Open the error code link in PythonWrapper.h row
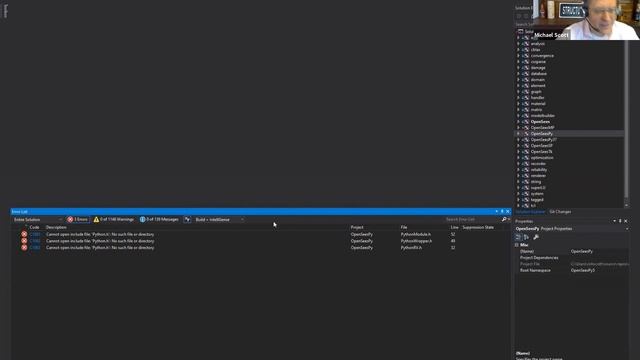This screenshot has width=640, height=360. tap(35, 241)
